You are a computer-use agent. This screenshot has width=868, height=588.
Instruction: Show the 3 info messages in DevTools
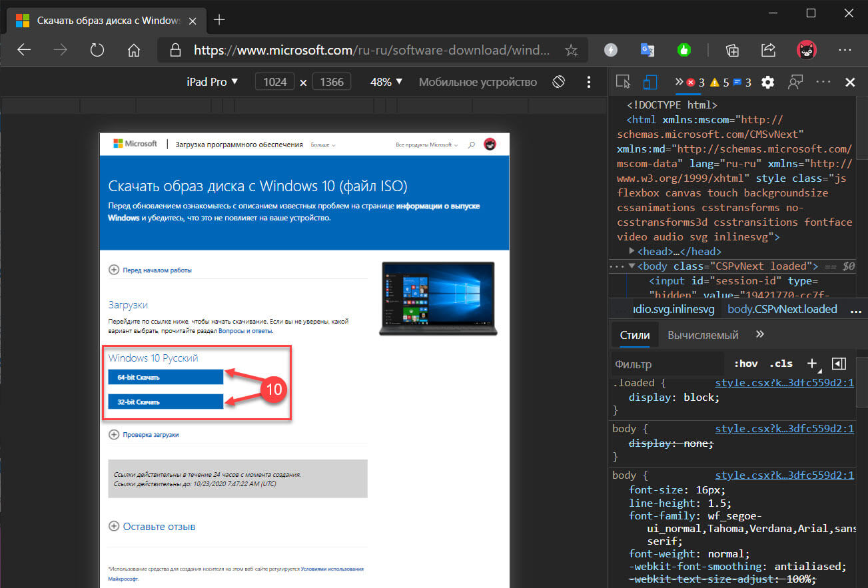pyautogui.click(x=742, y=83)
